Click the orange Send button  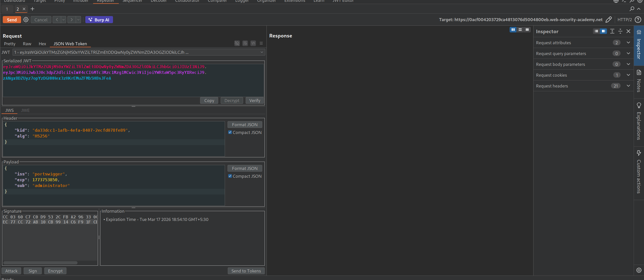12,20
